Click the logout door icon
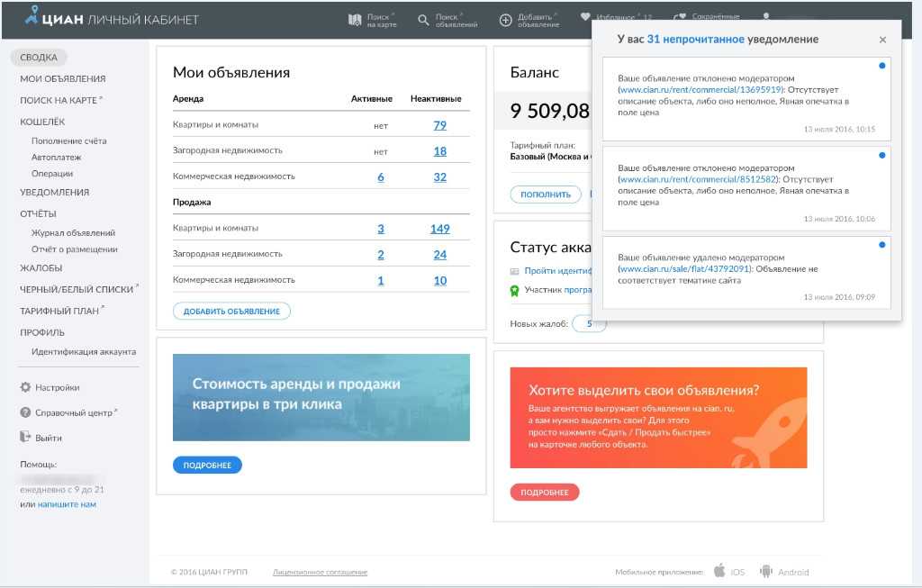Screen dimensions: 922x588 (25, 438)
